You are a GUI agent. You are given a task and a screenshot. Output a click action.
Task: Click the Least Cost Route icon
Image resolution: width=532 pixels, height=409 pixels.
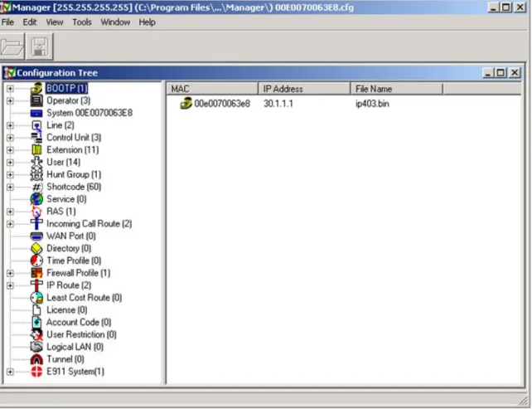36,298
